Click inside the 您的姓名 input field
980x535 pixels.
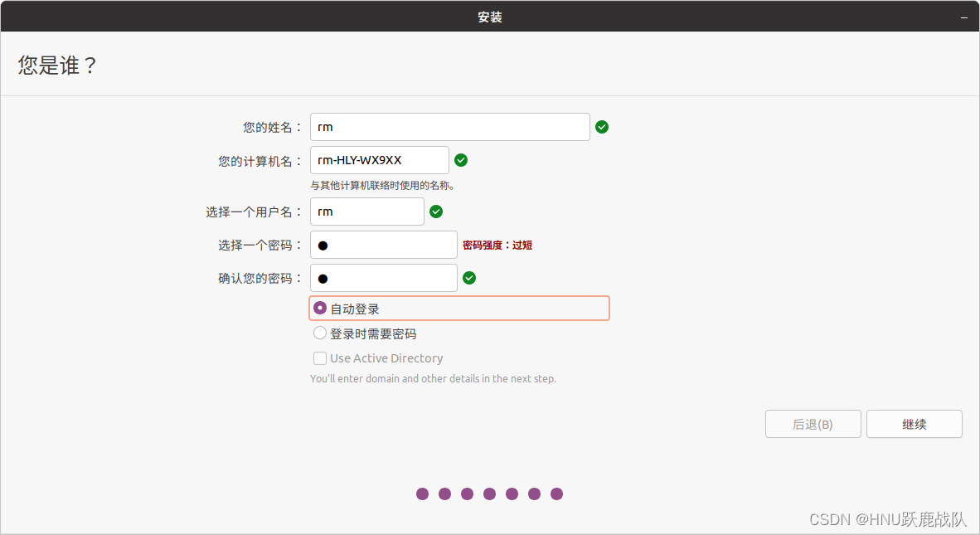449,127
